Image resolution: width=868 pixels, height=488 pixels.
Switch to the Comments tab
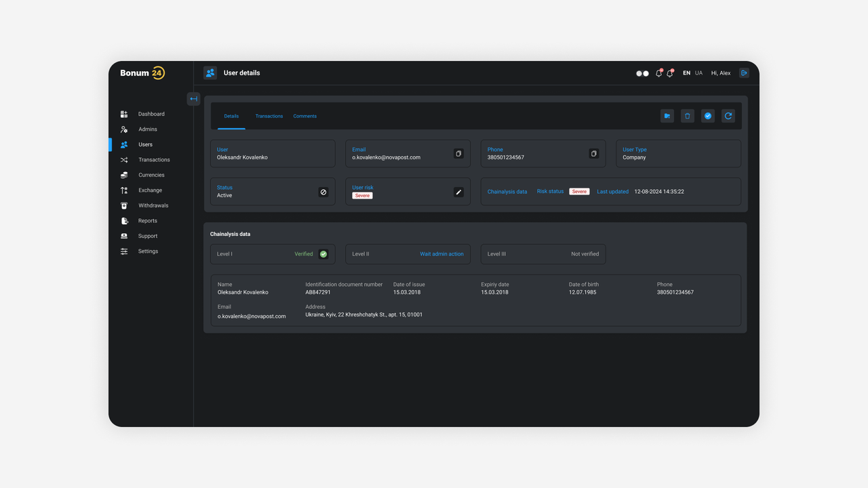[305, 116]
